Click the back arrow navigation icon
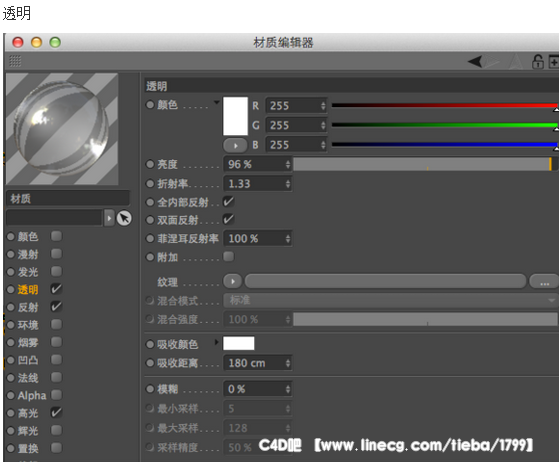The width and height of the screenshot is (559, 462). point(475,61)
